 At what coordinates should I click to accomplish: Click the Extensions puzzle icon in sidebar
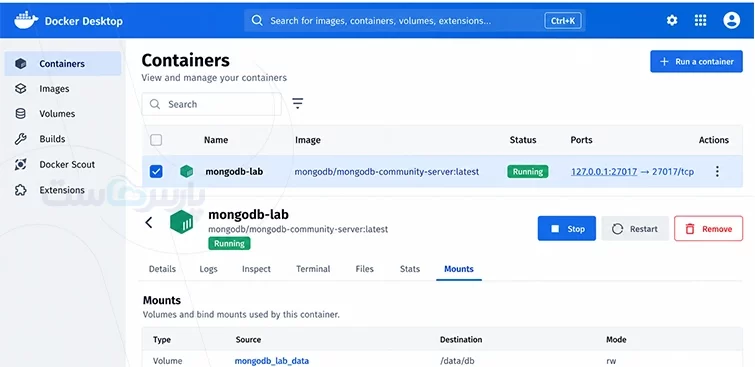[20, 190]
